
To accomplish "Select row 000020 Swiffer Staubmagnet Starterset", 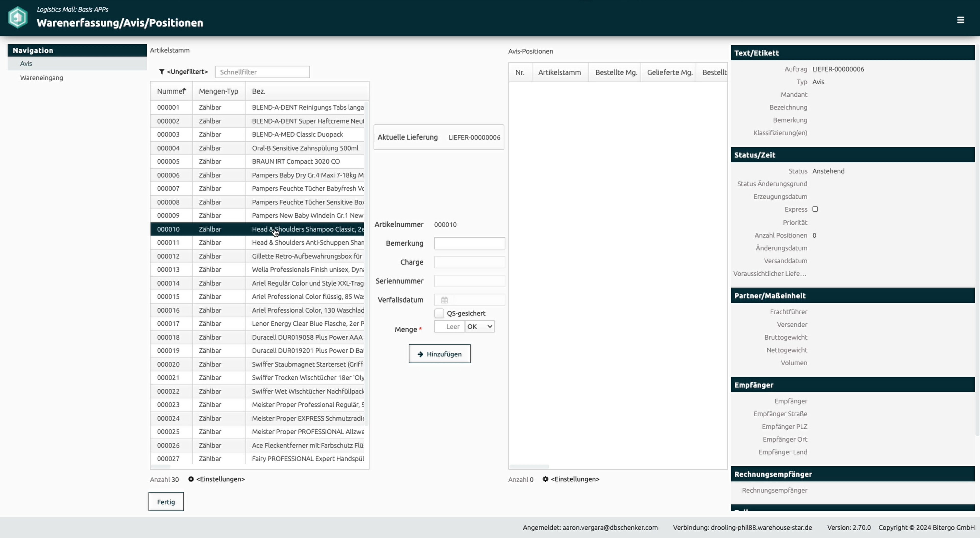I will (x=257, y=364).
